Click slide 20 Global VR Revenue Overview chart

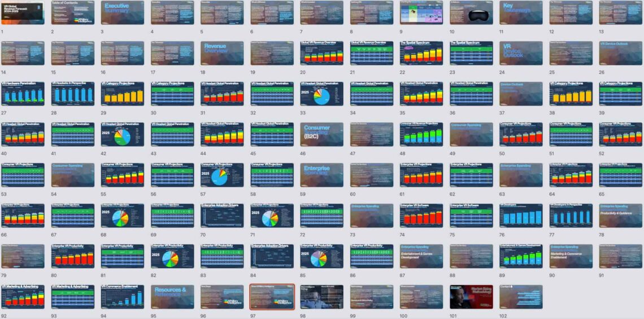point(321,53)
